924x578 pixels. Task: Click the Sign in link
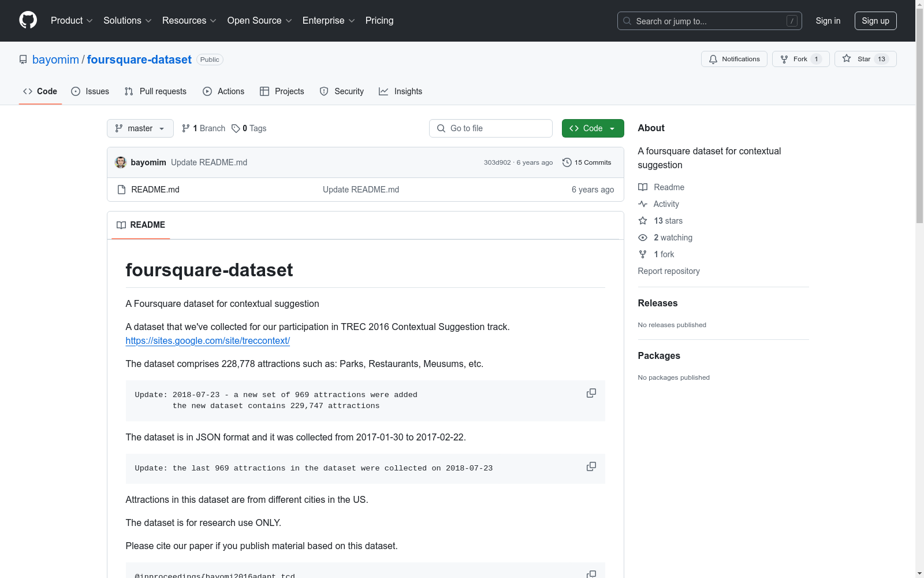828,21
